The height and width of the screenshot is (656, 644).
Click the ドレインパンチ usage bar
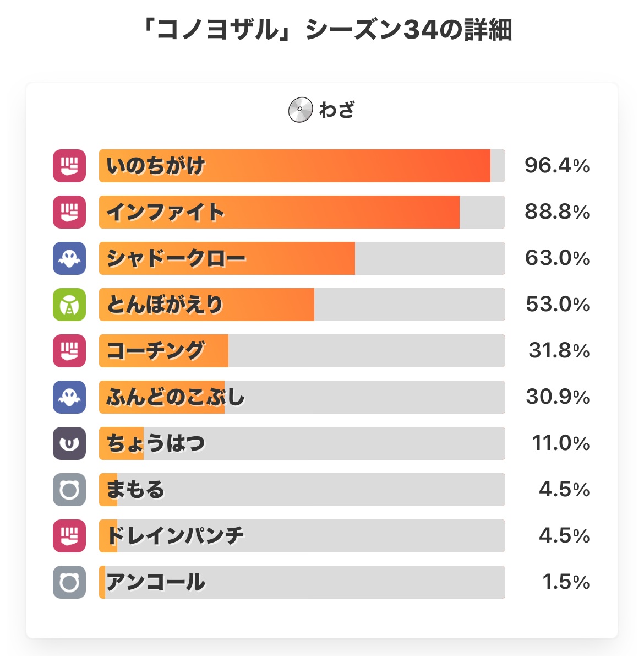click(302, 536)
